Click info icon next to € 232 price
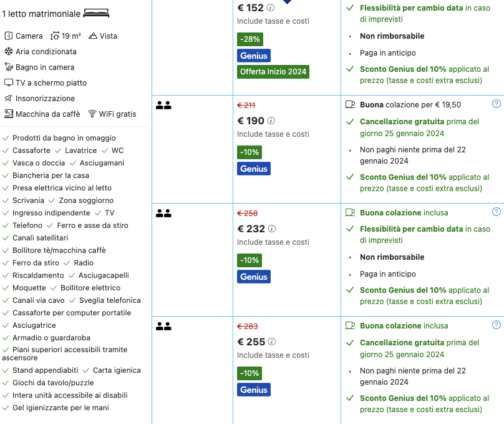 point(271,229)
